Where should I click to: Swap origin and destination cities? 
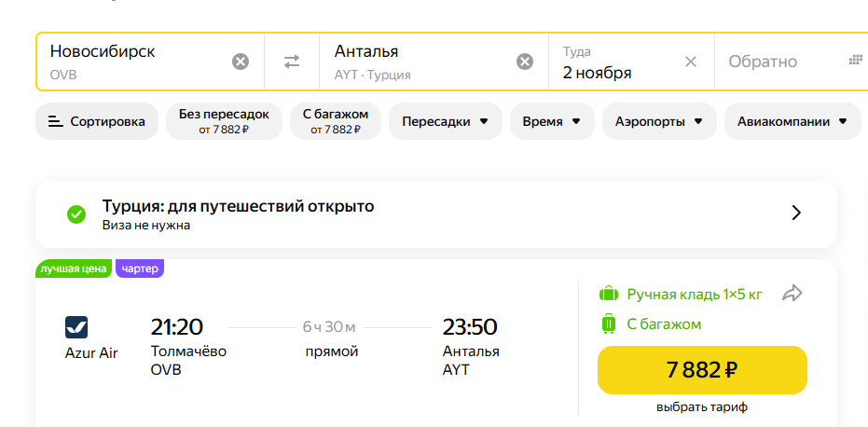pos(292,62)
